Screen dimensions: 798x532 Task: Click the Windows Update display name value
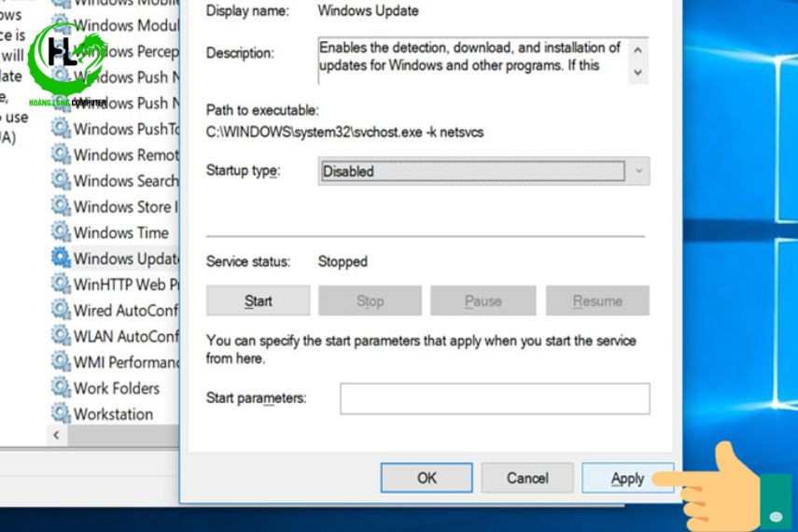[368, 10]
